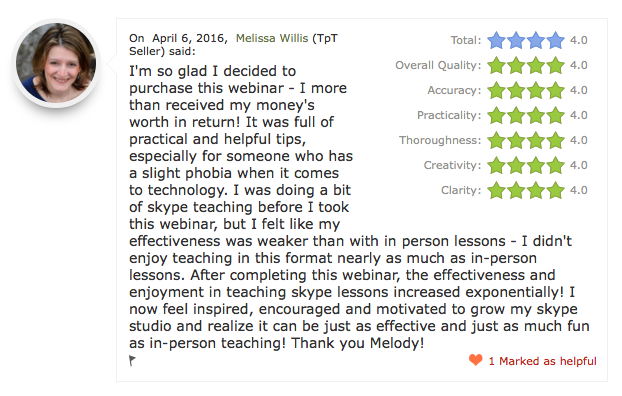Screen dimensions: 622x396
Task: Click the first green Overall Quality star
Action: [x=496, y=65]
